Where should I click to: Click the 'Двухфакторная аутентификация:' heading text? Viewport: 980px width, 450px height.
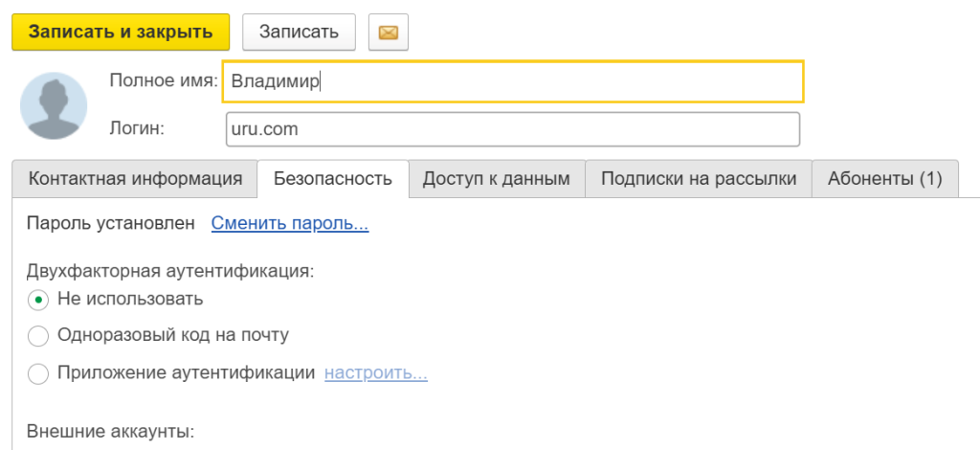170,271
